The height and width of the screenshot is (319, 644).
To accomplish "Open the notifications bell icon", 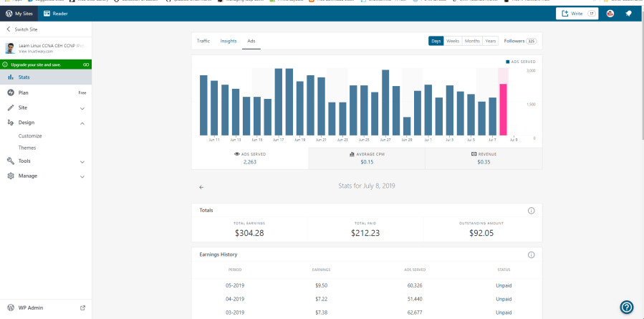I will pos(628,14).
